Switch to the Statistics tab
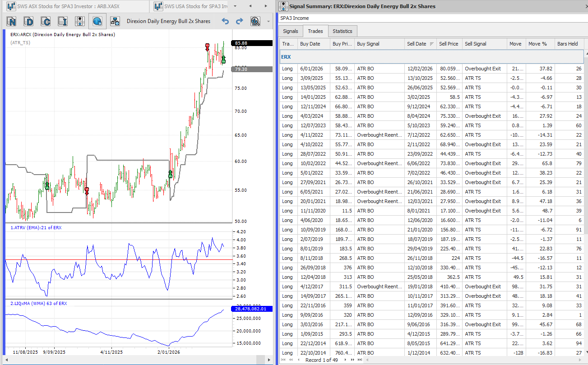 point(342,31)
